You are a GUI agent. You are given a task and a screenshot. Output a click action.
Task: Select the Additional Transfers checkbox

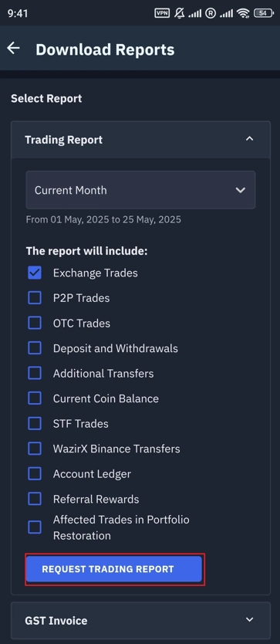tap(35, 373)
